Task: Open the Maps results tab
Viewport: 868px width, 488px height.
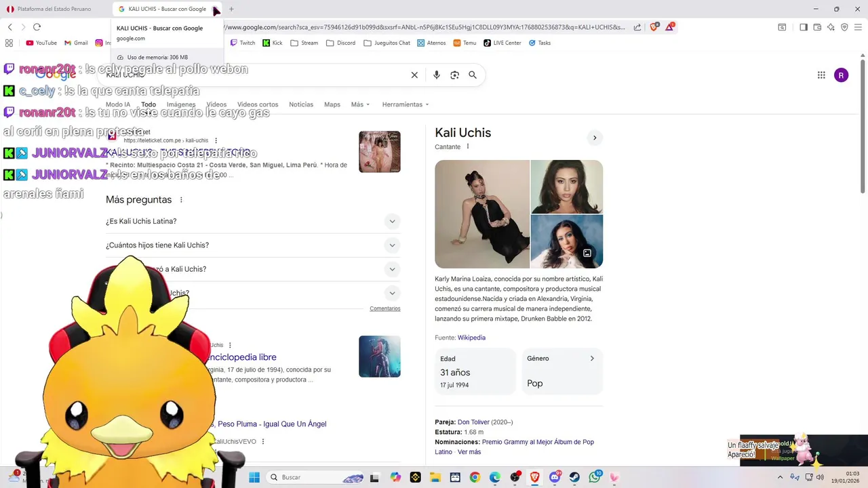Action: (x=332, y=104)
